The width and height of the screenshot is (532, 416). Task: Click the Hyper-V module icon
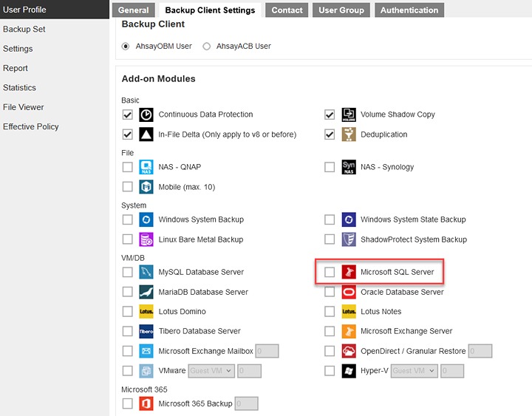pos(349,371)
